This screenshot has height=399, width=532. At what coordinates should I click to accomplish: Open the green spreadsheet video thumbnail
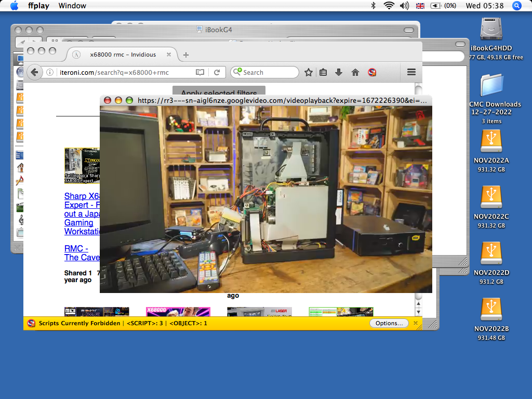click(341, 312)
